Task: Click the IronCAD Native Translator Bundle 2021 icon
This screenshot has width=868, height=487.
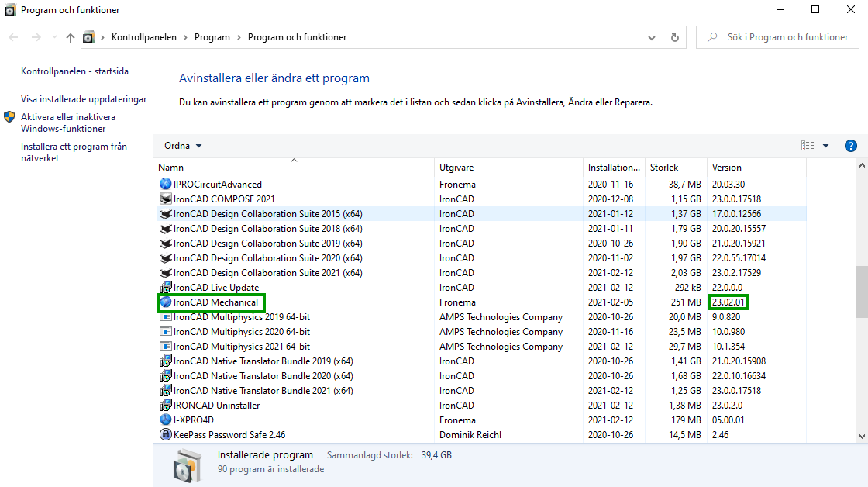Action: click(166, 390)
